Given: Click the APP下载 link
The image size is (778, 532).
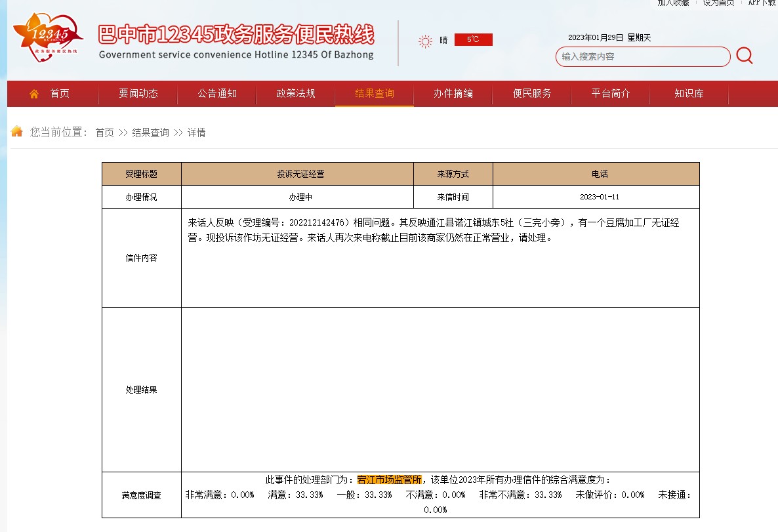Looking at the screenshot, I should click(x=762, y=3).
